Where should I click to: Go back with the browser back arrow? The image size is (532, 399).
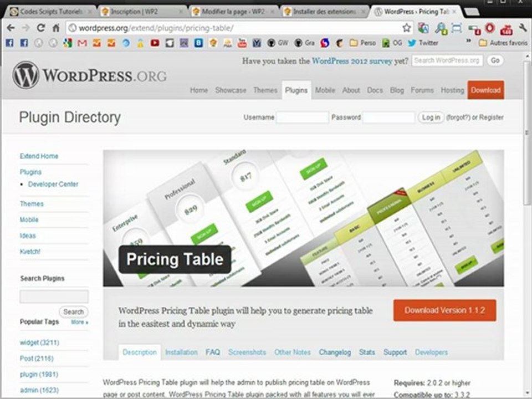point(11,28)
